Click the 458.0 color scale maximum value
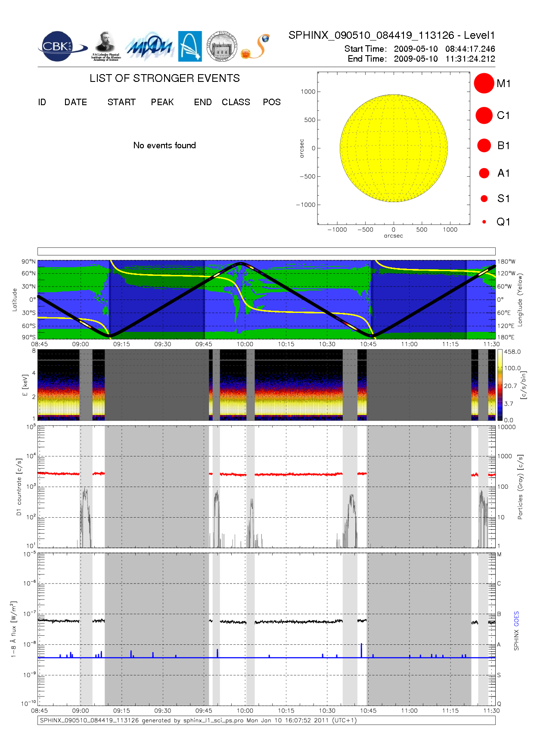This screenshot has height=756, width=534. 512,352
